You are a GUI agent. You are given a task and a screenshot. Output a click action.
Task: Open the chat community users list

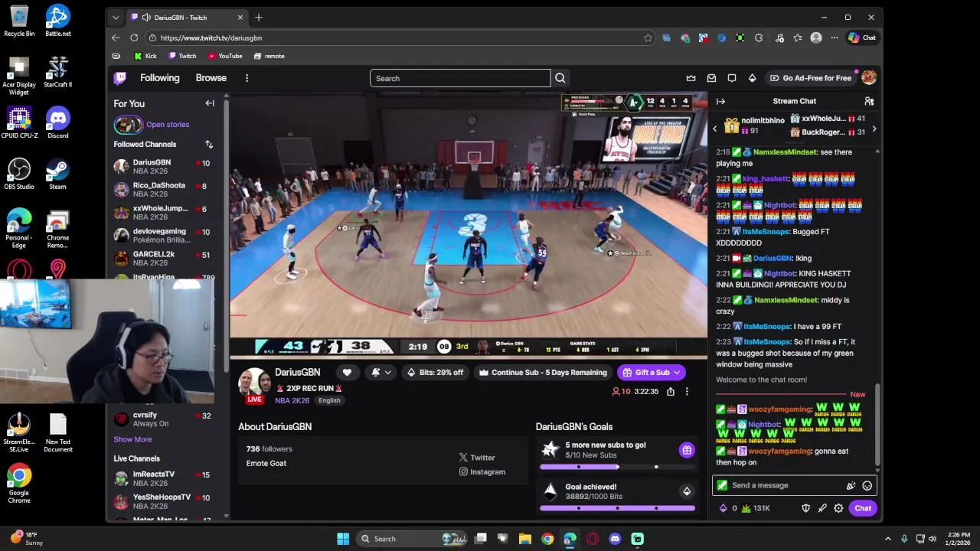tap(869, 101)
